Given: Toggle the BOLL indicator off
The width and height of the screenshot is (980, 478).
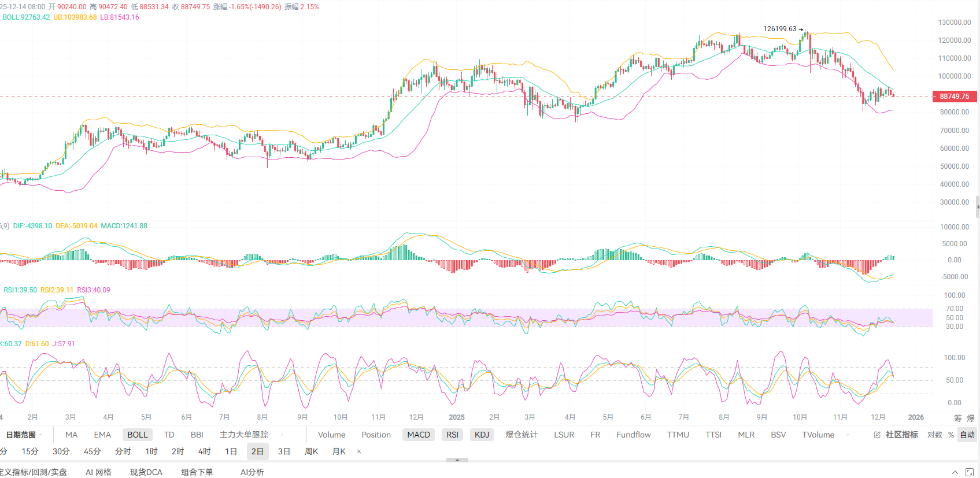Looking at the screenshot, I should coord(138,435).
